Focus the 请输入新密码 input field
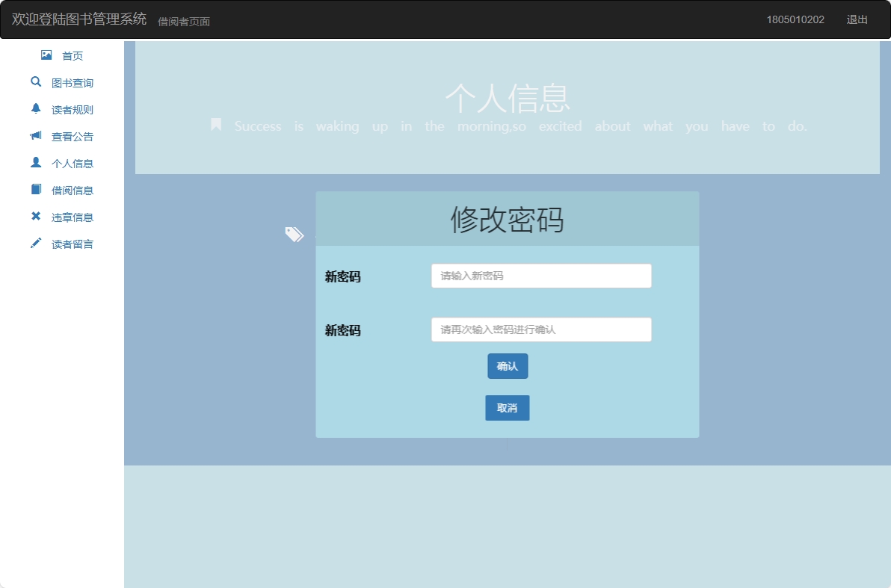The width and height of the screenshot is (891, 588). click(540, 275)
